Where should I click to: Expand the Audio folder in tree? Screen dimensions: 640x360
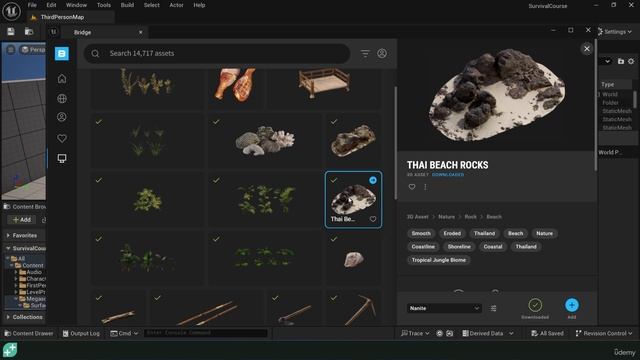point(16,272)
